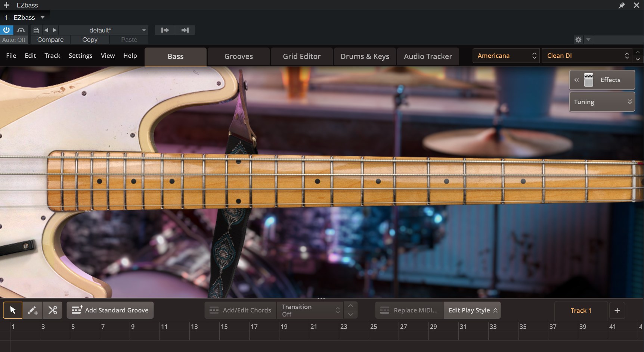Open the preset file icon
The width and height of the screenshot is (644, 352).
36,30
